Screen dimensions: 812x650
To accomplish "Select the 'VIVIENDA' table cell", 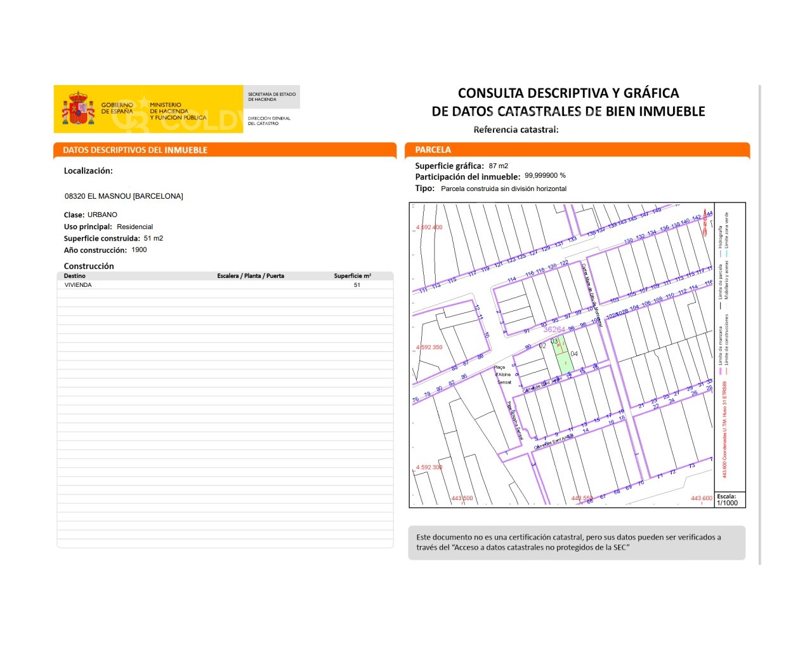I will click(x=78, y=285).
